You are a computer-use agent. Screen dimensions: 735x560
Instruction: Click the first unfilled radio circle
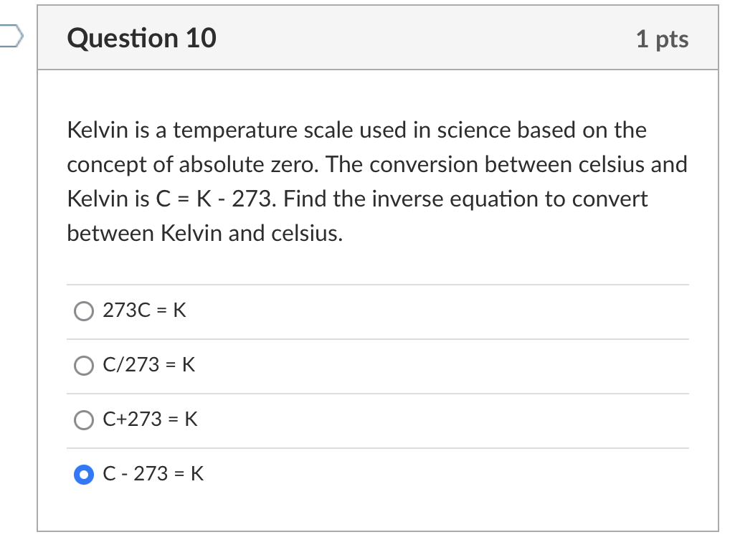click(x=84, y=311)
